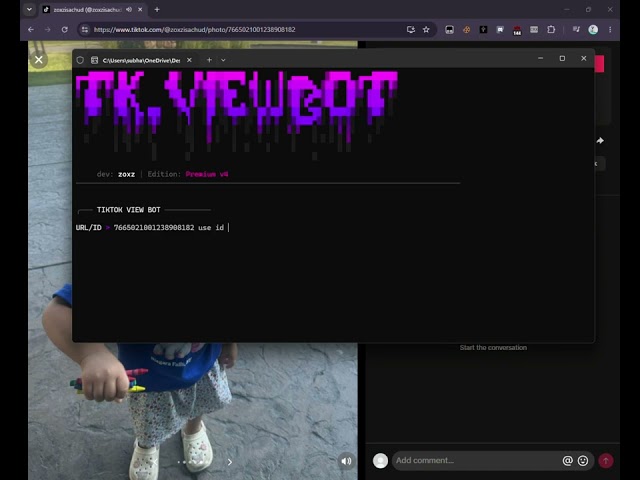640x480 pixels.
Task: Reload the TikTok page
Action: tap(64, 29)
